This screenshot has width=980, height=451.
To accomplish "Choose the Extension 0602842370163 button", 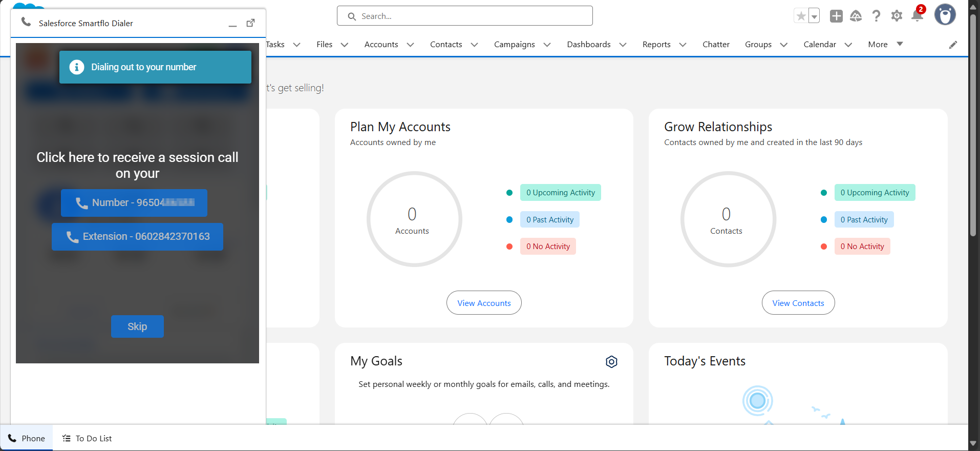I will click(x=137, y=237).
